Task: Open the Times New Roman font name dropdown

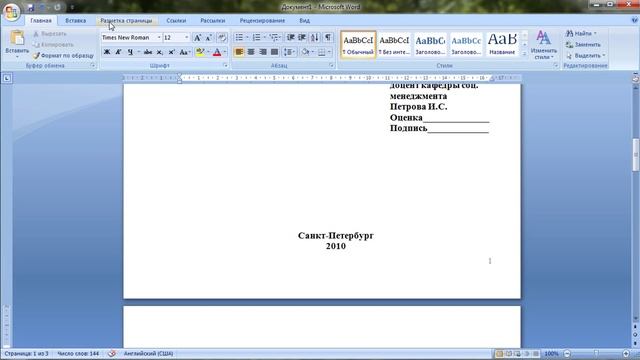Action: (x=159, y=38)
